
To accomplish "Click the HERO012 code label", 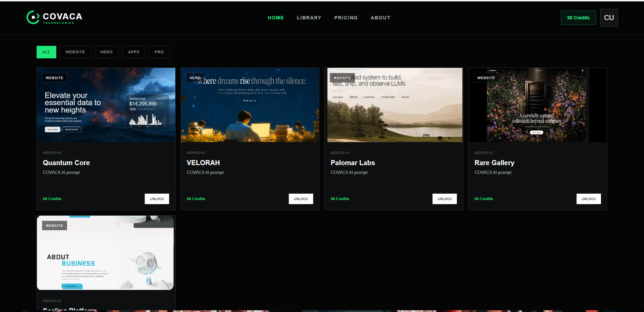I will tap(52, 301).
